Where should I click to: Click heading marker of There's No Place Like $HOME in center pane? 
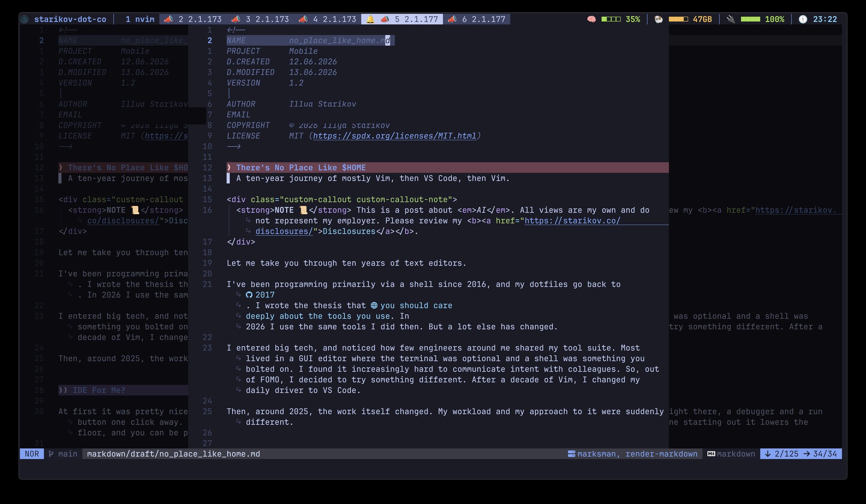coord(229,168)
